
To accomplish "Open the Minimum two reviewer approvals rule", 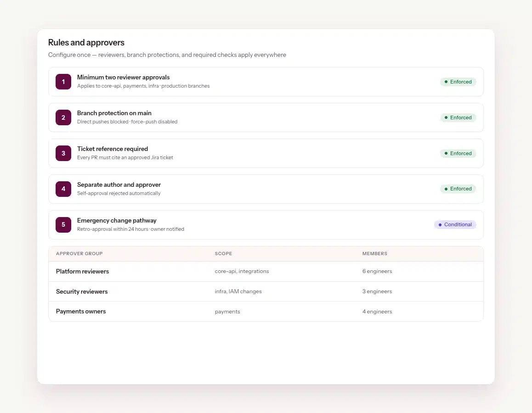I will 266,82.
